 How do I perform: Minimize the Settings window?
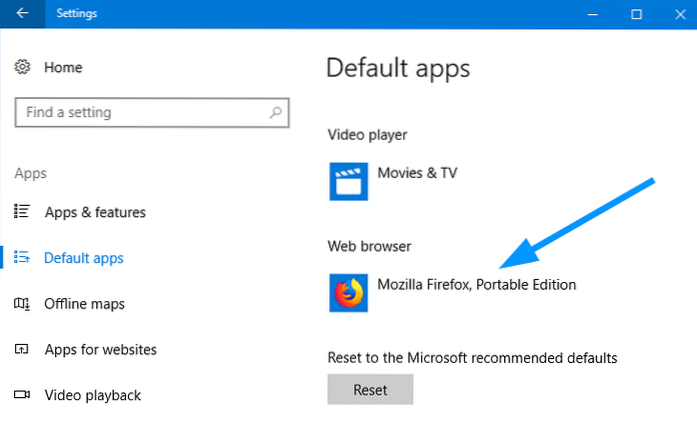point(593,14)
